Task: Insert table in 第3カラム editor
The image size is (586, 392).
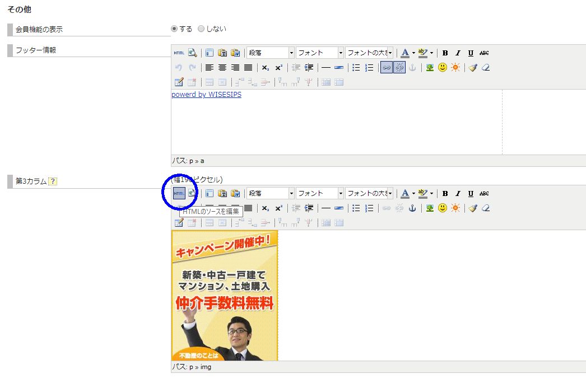Action: pyautogui.click(x=179, y=223)
